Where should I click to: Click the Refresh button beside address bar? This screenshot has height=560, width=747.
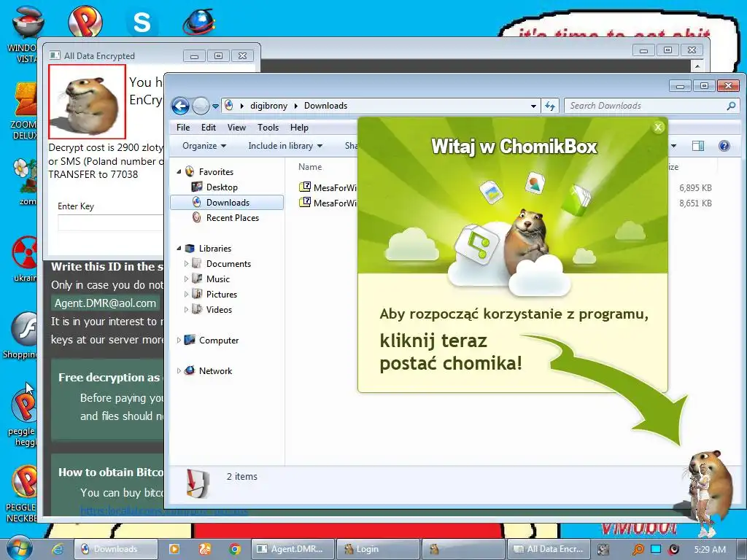[550, 106]
